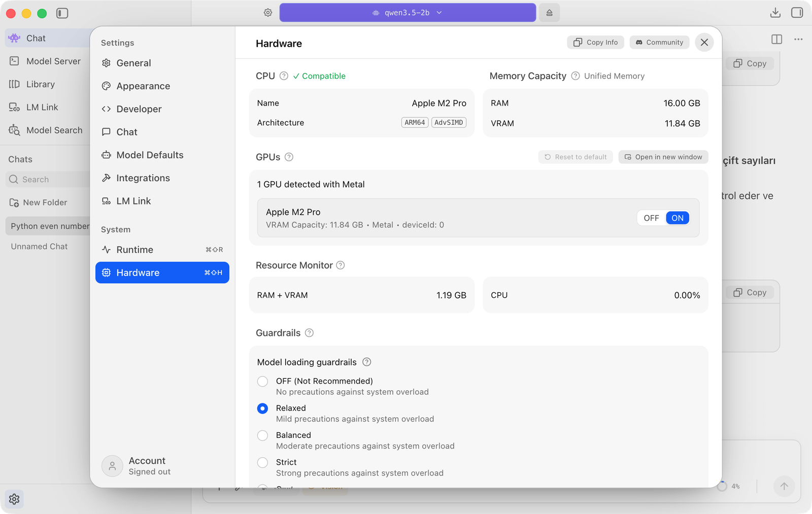Open the downloads icon in the top bar
The width and height of the screenshot is (812, 514).
pyautogui.click(x=775, y=13)
